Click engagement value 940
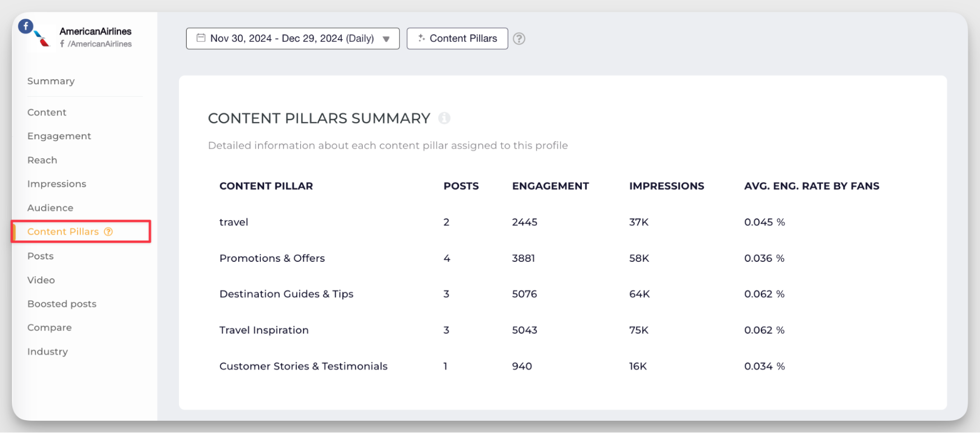This screenshot has height=433, width=980. click(x=522, y=366)
